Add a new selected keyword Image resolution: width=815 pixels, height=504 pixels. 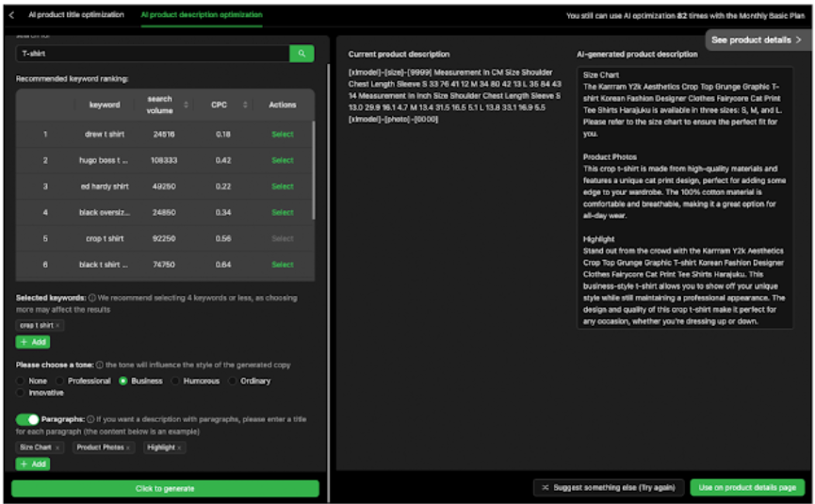tap(33, 342)
